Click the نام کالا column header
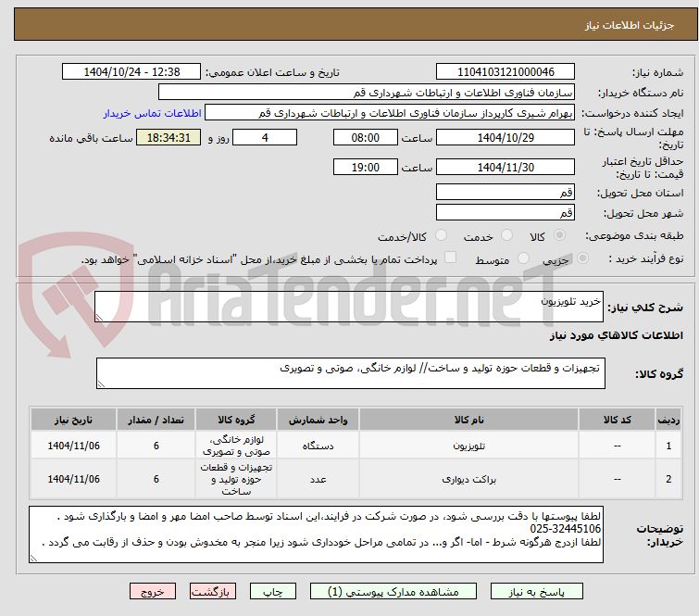The width and height of the screenshot is (699, 616). (x=468, y=420)
